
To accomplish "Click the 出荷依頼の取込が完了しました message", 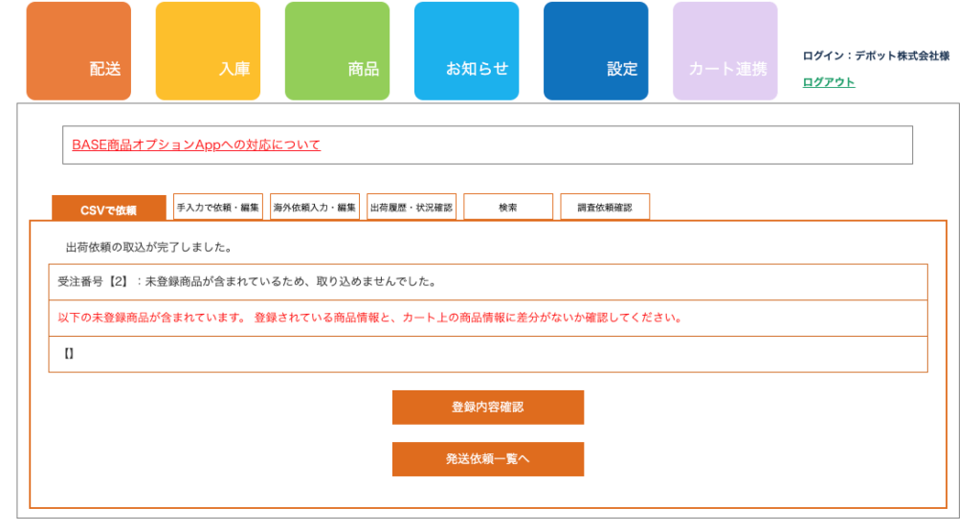I will pyautogui.click(x=149, y=247).
